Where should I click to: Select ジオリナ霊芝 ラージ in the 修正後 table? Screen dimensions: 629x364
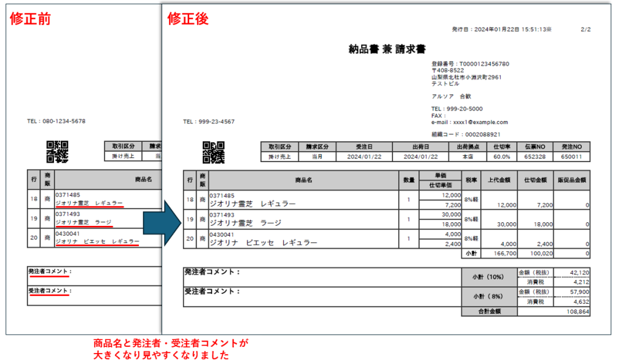coord(245,223)
